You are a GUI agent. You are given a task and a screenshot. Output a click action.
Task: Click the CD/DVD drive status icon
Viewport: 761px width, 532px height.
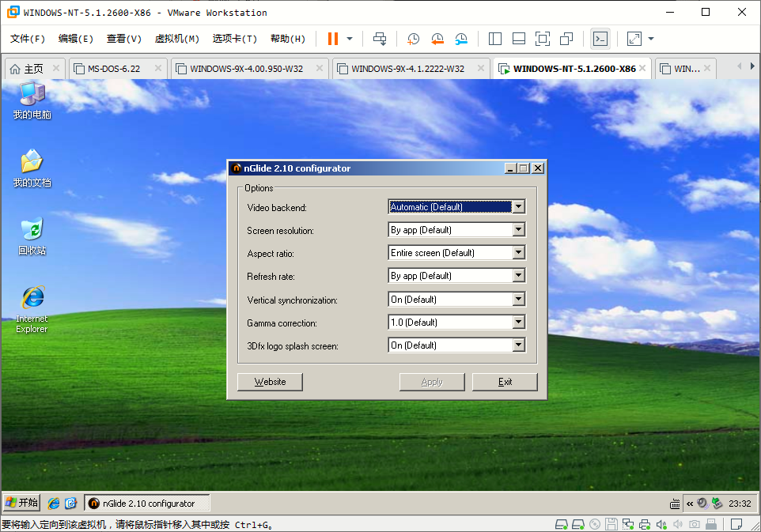(x=595, y=524)
